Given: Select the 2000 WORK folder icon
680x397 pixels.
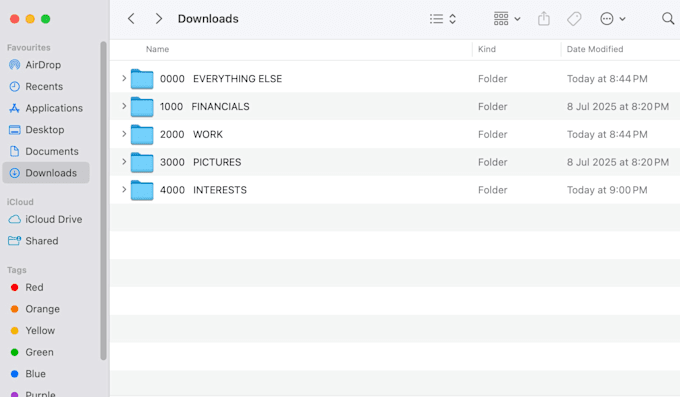Looking at the screenshot, I should pos(142,135).
